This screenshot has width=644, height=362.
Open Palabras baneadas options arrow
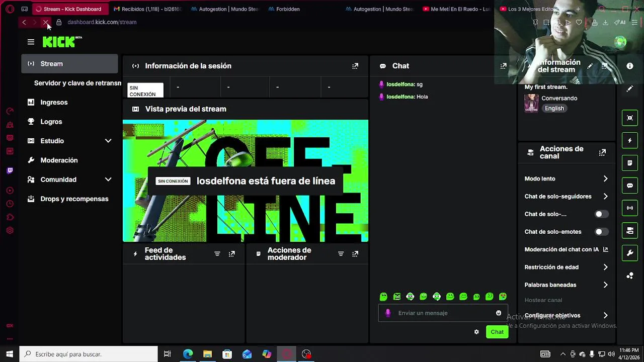click(605, 285)
